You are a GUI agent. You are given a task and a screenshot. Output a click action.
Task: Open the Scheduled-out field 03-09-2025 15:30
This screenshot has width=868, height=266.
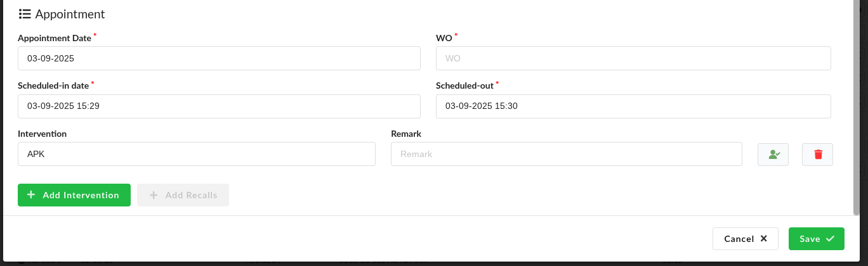pos(633,106)
